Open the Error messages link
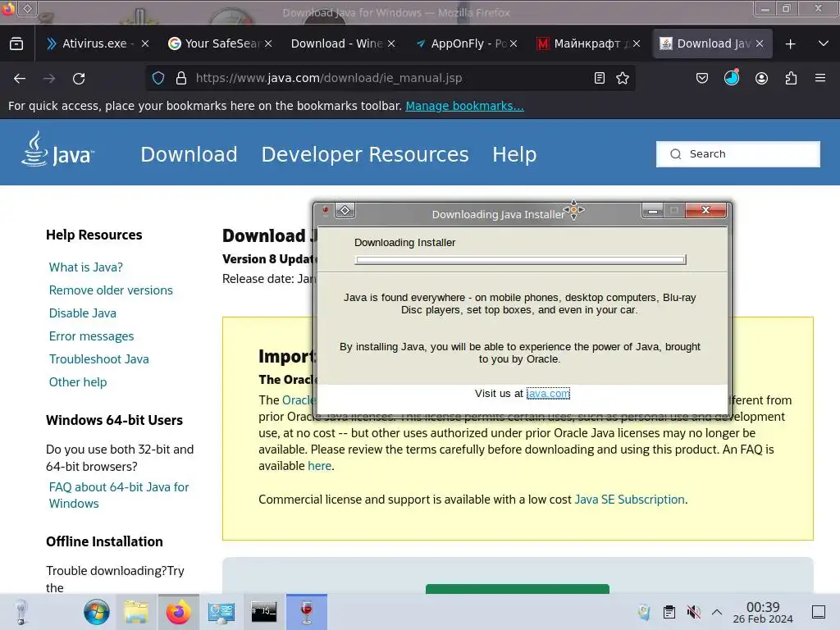This screenshot has width=840, height=630. [92, 336]
